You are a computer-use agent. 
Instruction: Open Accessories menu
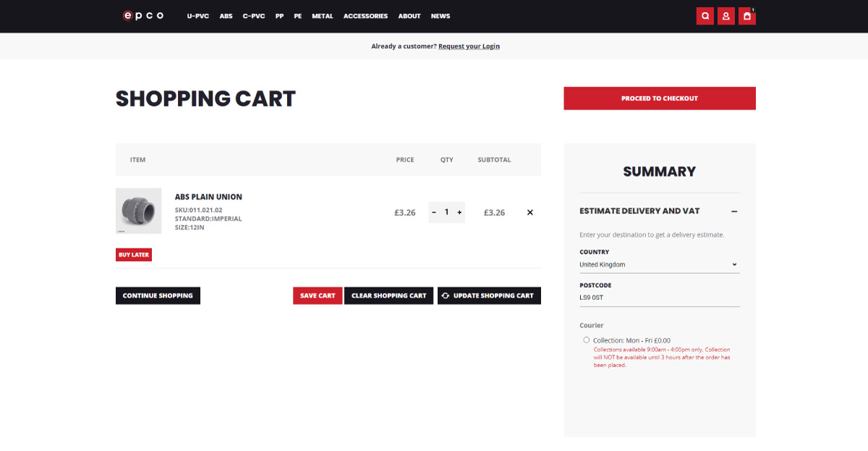(x=365, y=16)
